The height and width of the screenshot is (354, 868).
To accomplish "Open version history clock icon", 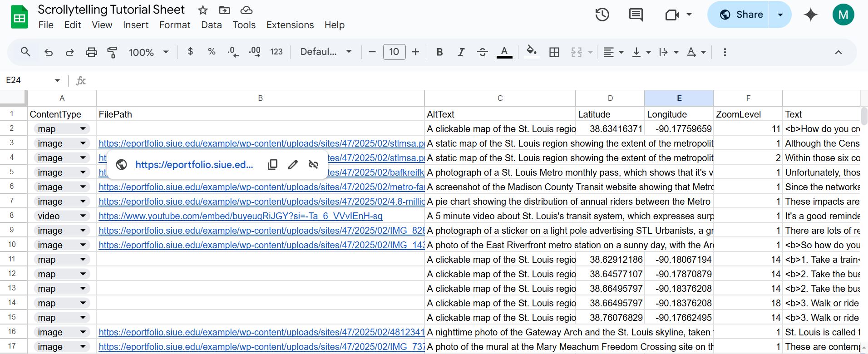I will 602,15.
